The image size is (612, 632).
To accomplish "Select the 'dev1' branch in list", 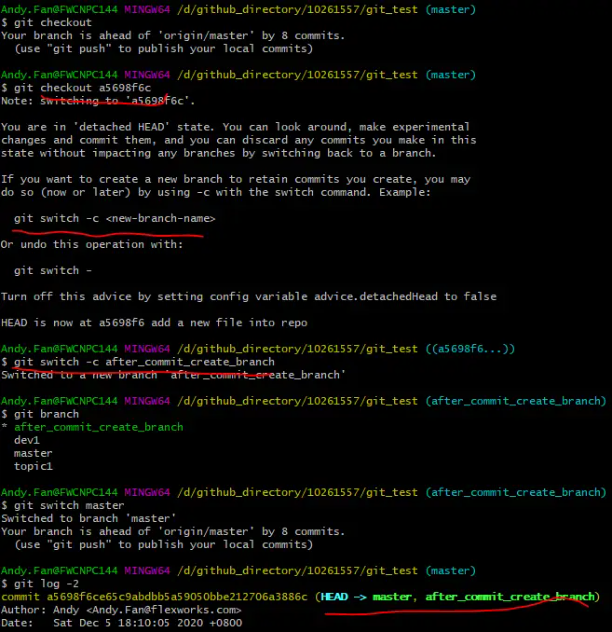I will [x=27, y=441].
